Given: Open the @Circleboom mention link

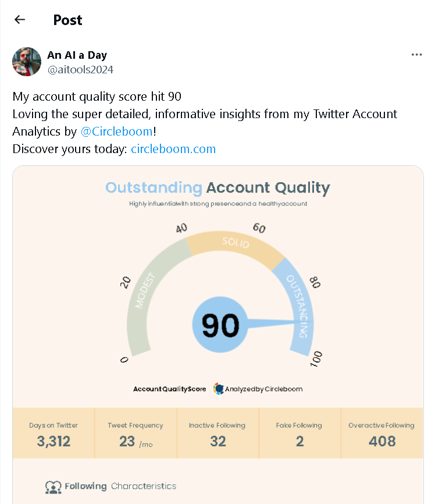Looking at the screenshot, I should (x=117, y=131).
